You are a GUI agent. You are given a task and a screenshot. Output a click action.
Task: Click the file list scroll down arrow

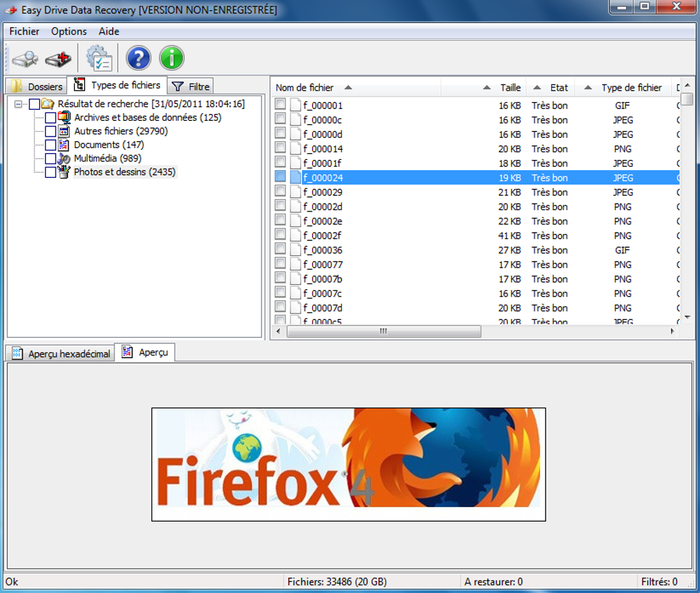[688, 317]
